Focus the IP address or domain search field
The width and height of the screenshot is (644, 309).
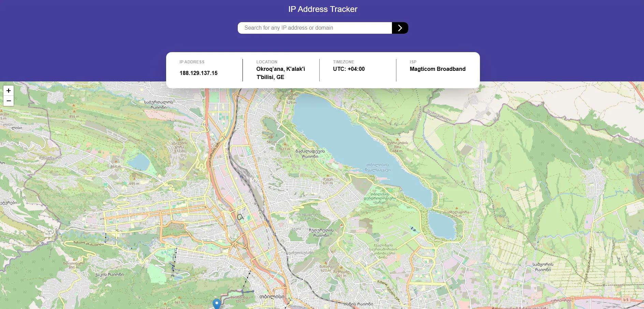coord(314,28)
